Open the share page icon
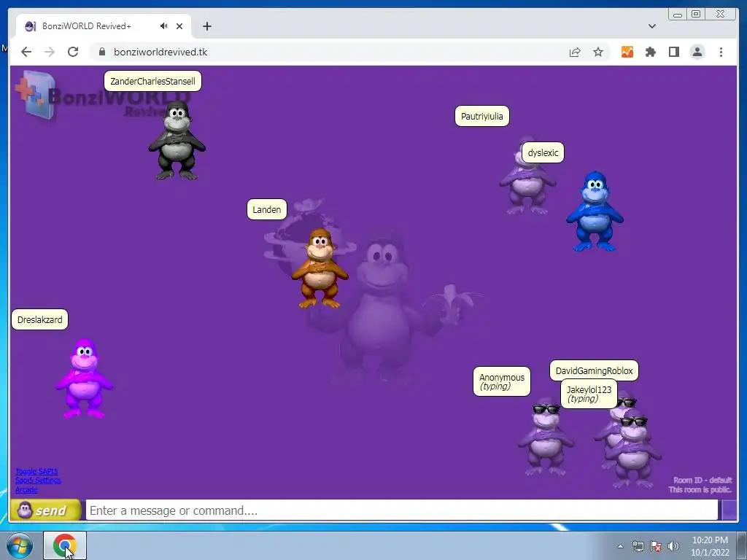Viewport: 747px width, 560px height. coord(575,52)
